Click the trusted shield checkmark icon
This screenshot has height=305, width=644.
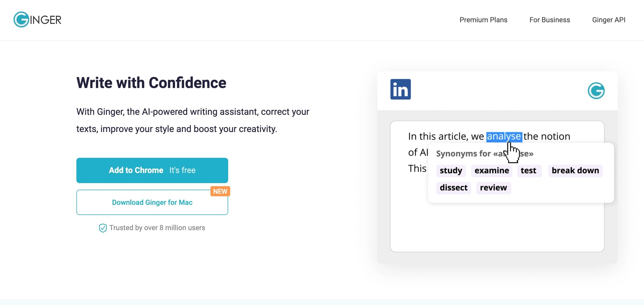pos(103,228)
